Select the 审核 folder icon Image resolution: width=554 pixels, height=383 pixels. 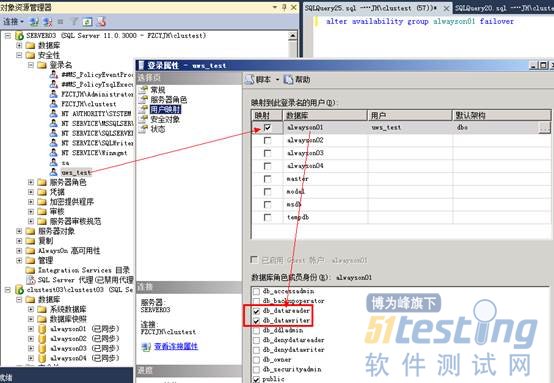click(42, 211)
